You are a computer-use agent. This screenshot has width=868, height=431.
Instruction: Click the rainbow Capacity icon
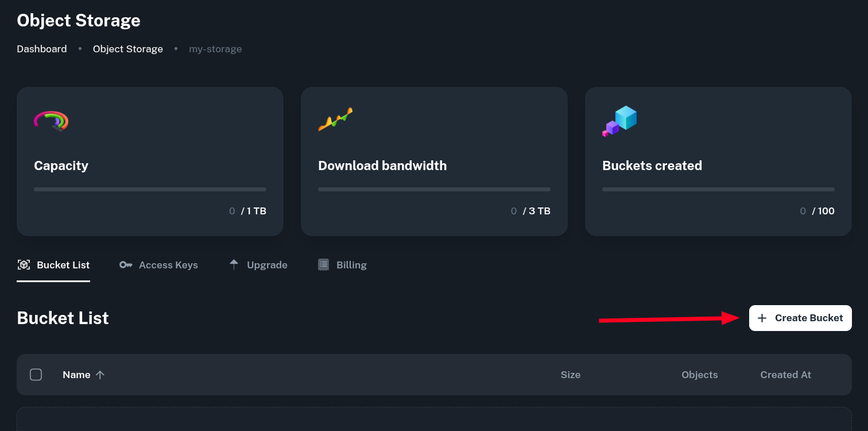51,121
